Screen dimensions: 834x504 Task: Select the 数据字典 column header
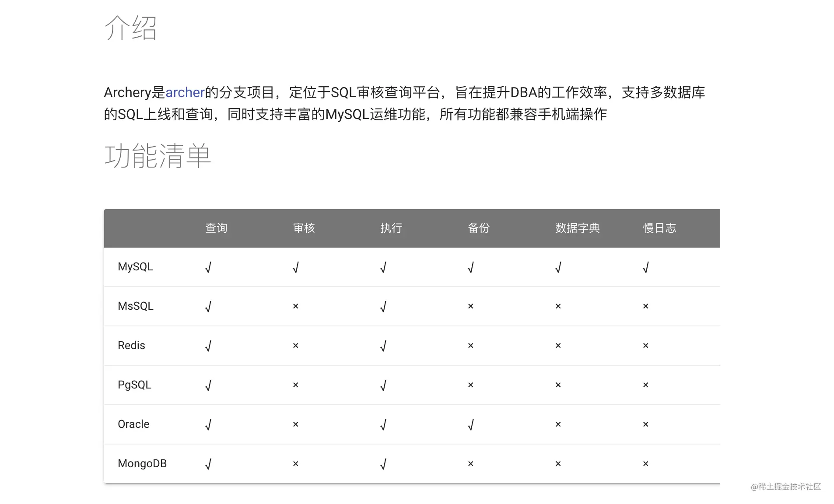pos(578,228)
